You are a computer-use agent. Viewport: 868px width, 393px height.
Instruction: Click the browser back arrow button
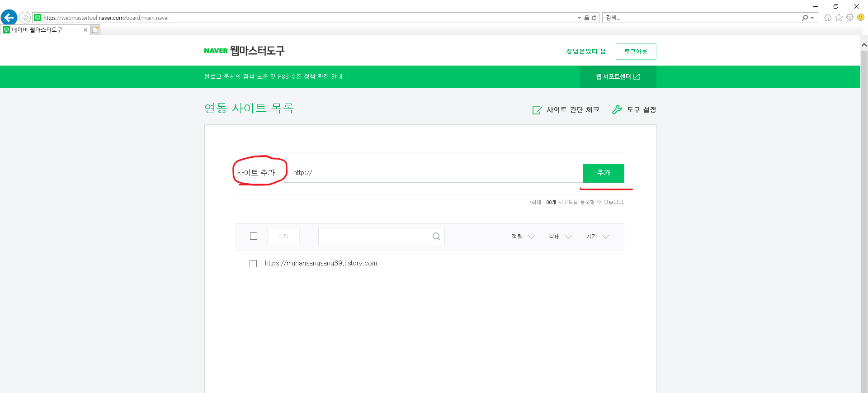pyautogui.click(x=9, y=18)
